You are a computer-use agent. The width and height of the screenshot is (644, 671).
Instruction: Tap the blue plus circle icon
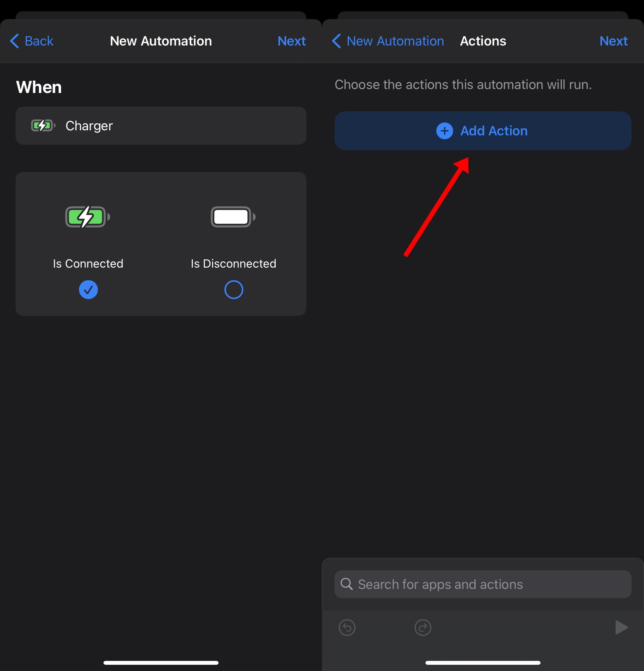pyautogui.click(x=444, y=131)
